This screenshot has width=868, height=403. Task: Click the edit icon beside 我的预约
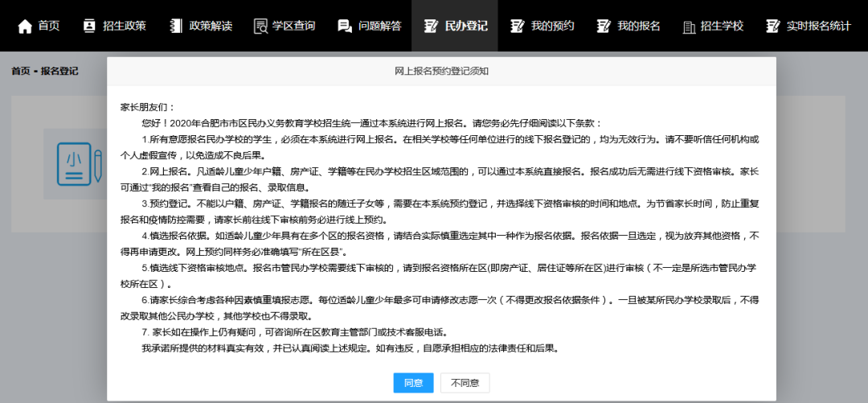517,26
